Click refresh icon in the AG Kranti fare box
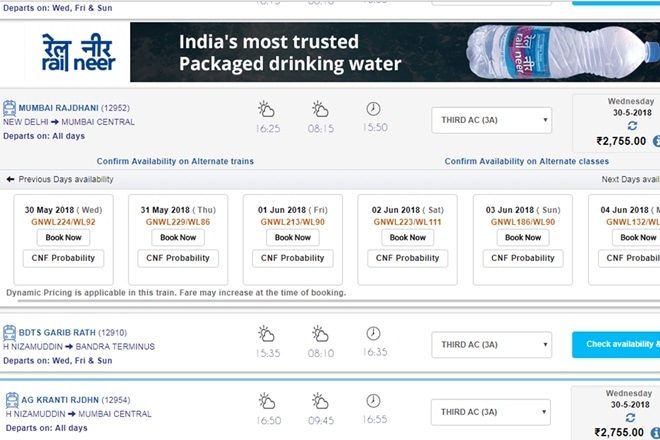This screenshot has width=660, height=440. pos(631,417)
